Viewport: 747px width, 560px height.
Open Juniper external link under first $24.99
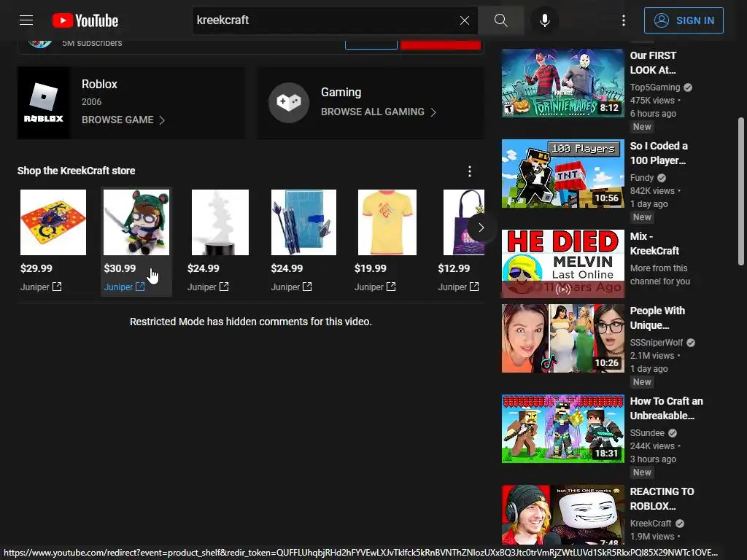pyautogui.click(x=208, y=287)
